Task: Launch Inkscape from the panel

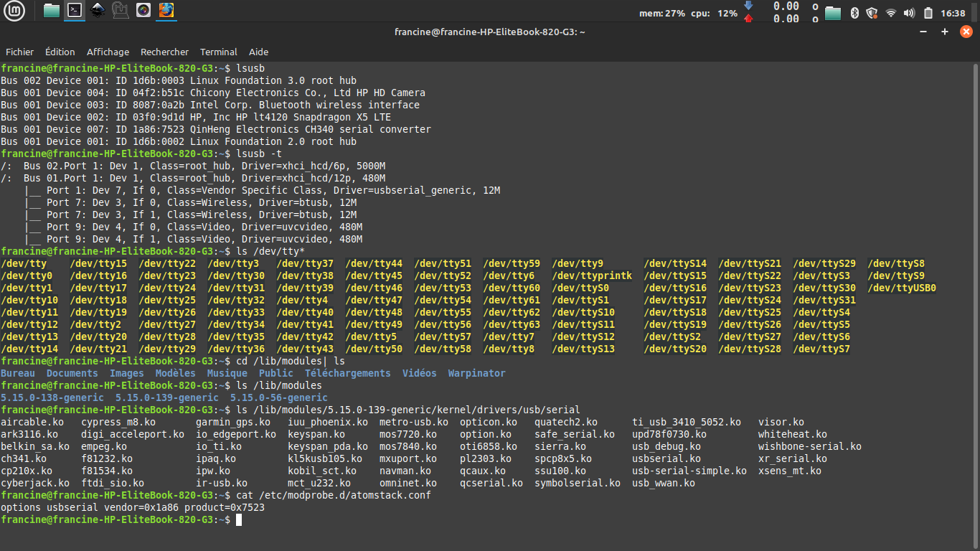Action: (x=98, y=11)
